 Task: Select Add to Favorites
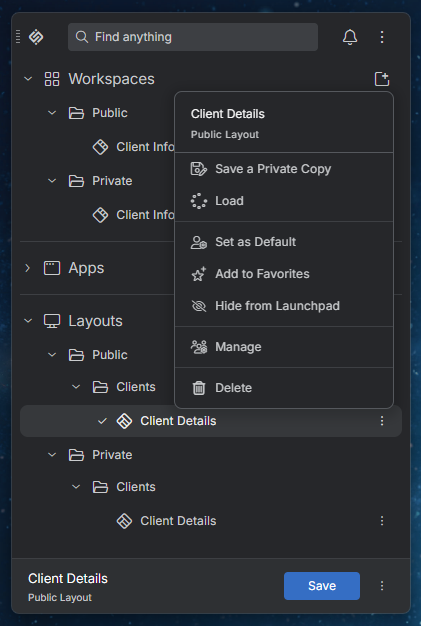(x=284, y=274)
